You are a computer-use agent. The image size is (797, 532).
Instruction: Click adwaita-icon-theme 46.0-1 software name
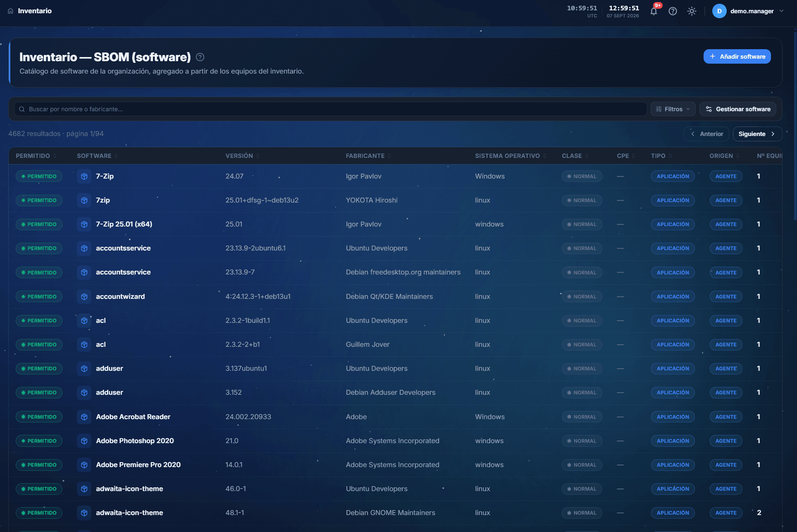tap(129, 489)
